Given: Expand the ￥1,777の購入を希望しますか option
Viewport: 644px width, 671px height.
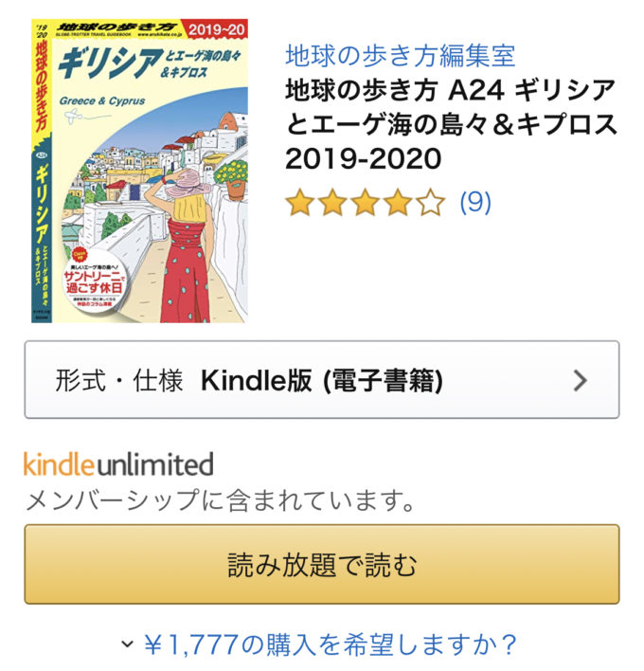Looking at the screenshot, I should [x=322, y=644].
